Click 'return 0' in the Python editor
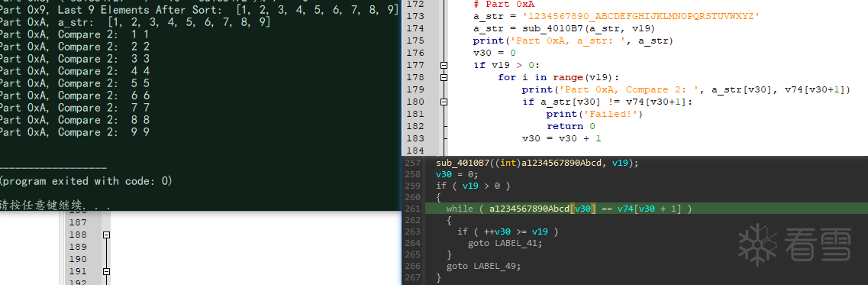This screenshot has width=868, height=285. 571,126
